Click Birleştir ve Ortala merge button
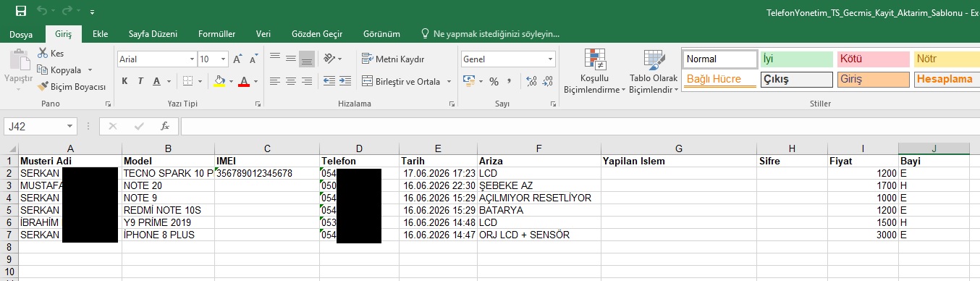980x281 pixels. pyautogui.click(x=400, y=81)
